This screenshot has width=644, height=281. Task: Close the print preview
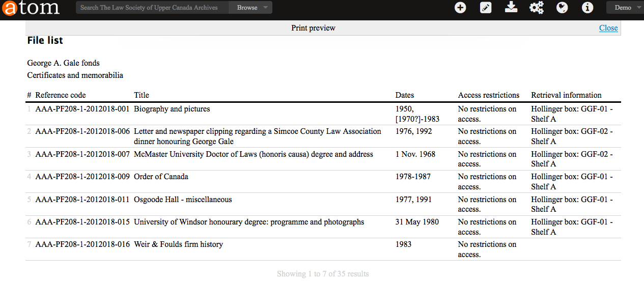(608, 28)
